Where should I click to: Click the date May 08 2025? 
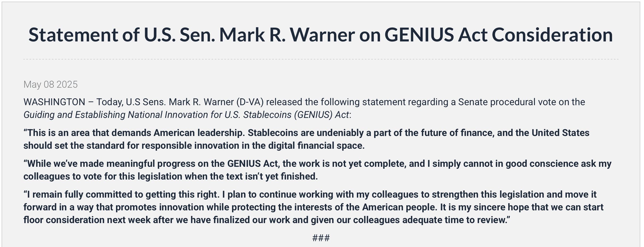point(51,84)
